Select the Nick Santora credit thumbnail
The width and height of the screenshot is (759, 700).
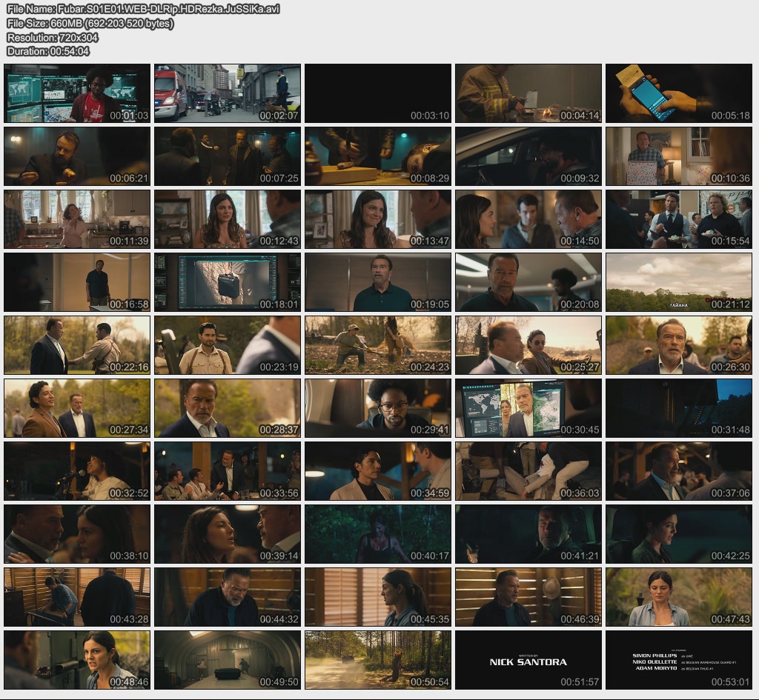click(x=528, y=660)
